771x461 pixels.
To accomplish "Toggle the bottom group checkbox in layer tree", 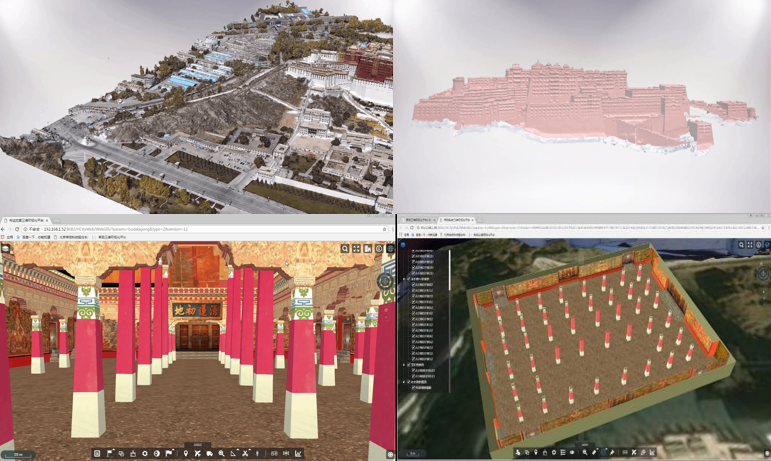I will point(408,381).
